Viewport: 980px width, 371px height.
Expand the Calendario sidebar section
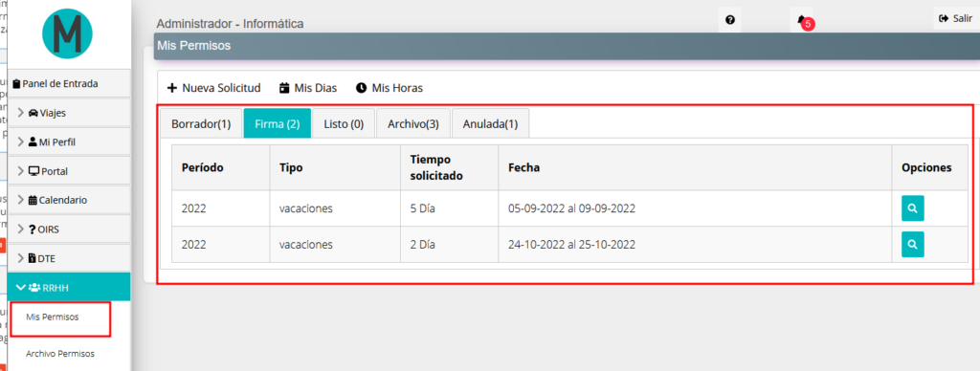69,200
